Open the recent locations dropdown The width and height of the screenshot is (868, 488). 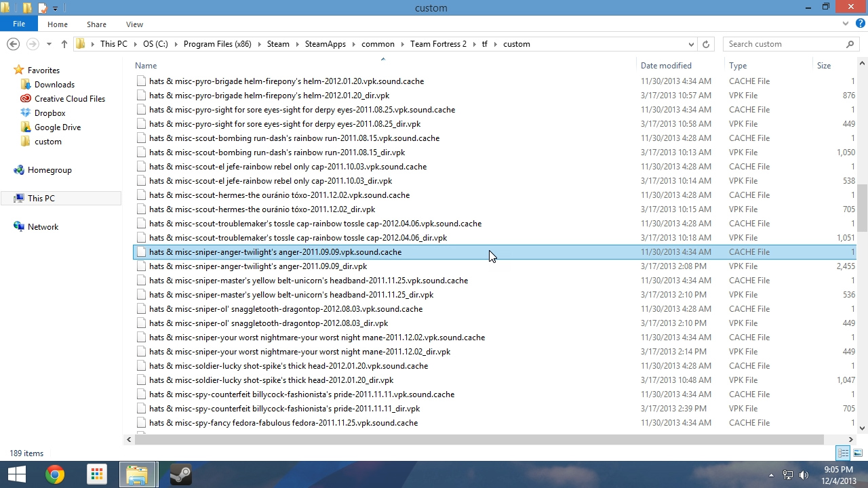tap(49, 45)
